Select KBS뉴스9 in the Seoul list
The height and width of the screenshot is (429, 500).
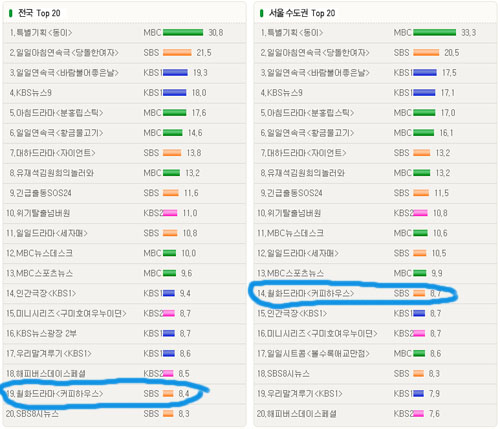tap(282, 93)
